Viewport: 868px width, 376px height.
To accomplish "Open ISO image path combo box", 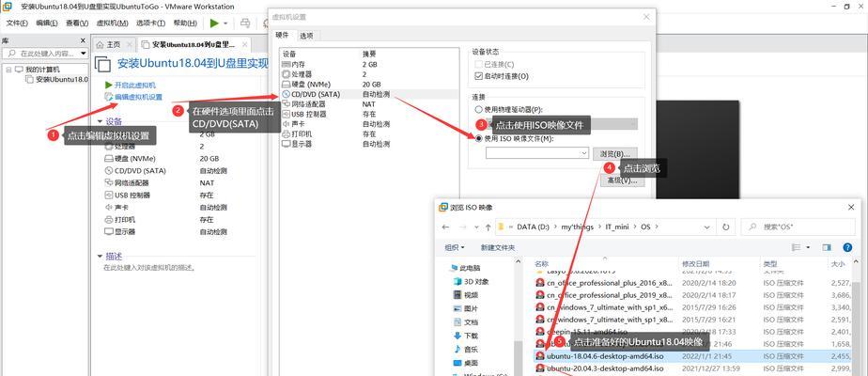I will [537, 153].
